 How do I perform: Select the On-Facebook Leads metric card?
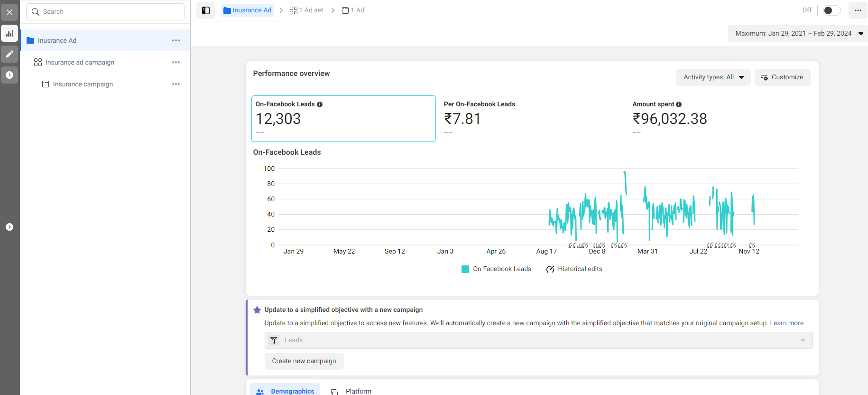(343, 119)
